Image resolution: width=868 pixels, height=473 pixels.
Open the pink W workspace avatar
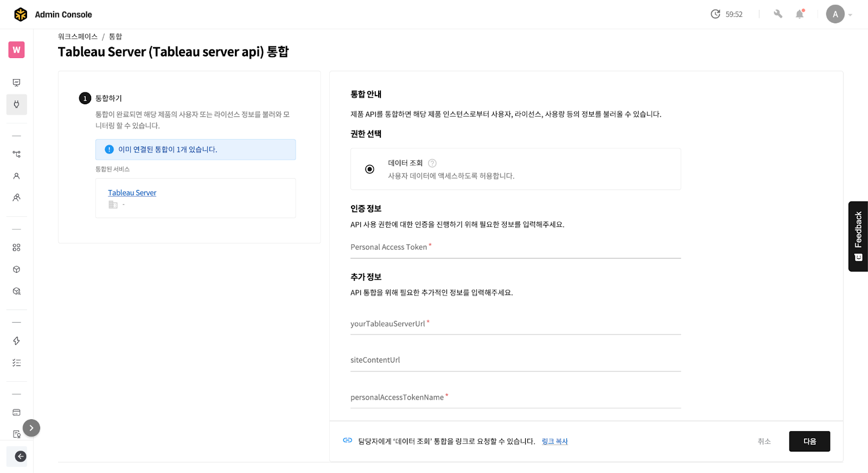click(16, 50)
